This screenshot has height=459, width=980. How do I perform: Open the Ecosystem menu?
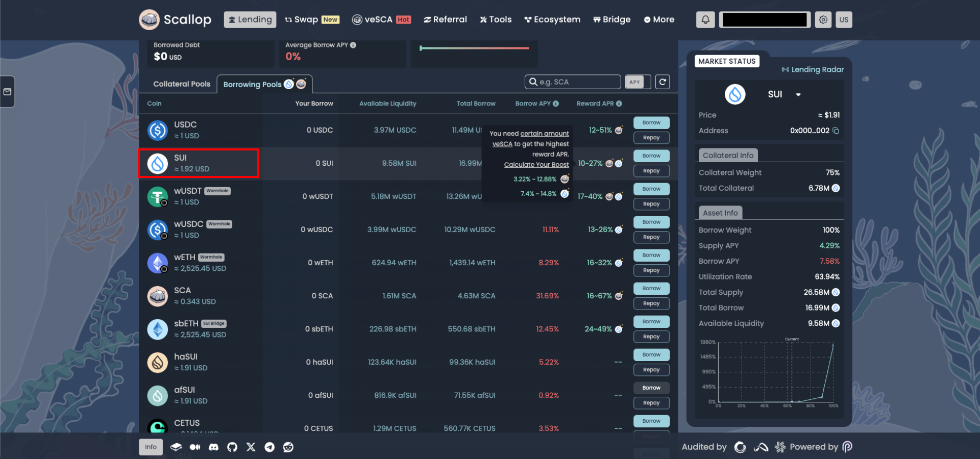click(x=552, y=19)
